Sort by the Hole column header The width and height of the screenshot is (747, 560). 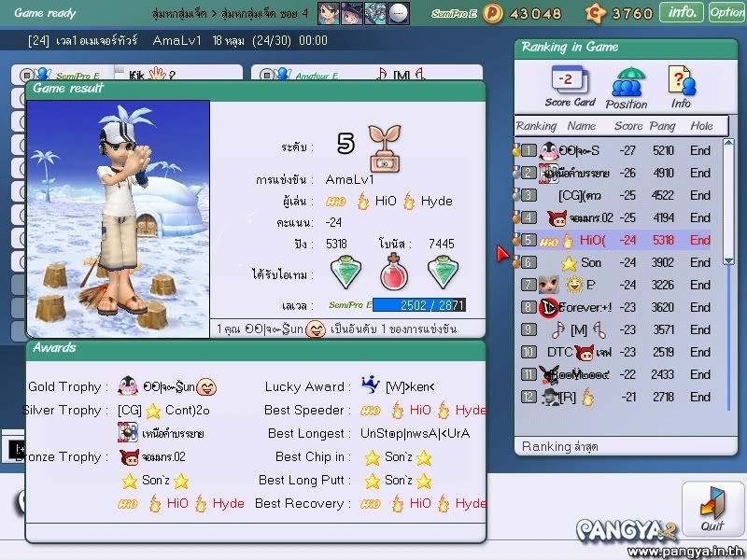702,126
